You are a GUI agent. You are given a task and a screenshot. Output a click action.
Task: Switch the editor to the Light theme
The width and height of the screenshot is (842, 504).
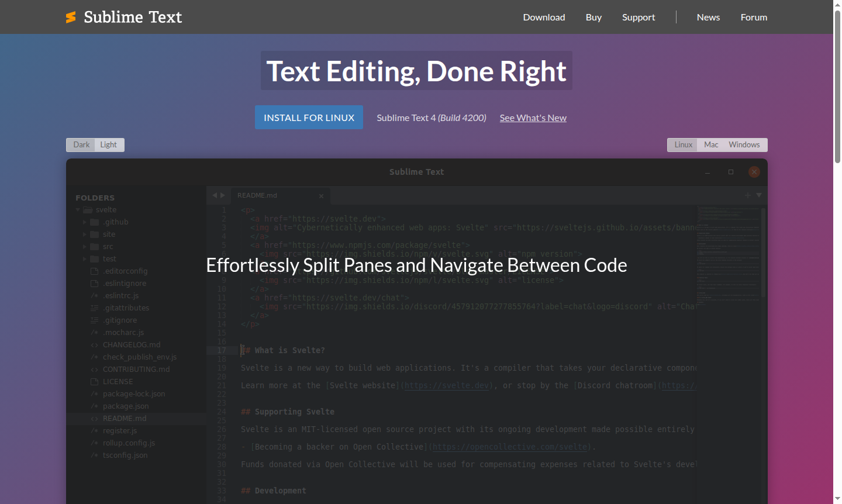tap(109, 144)
